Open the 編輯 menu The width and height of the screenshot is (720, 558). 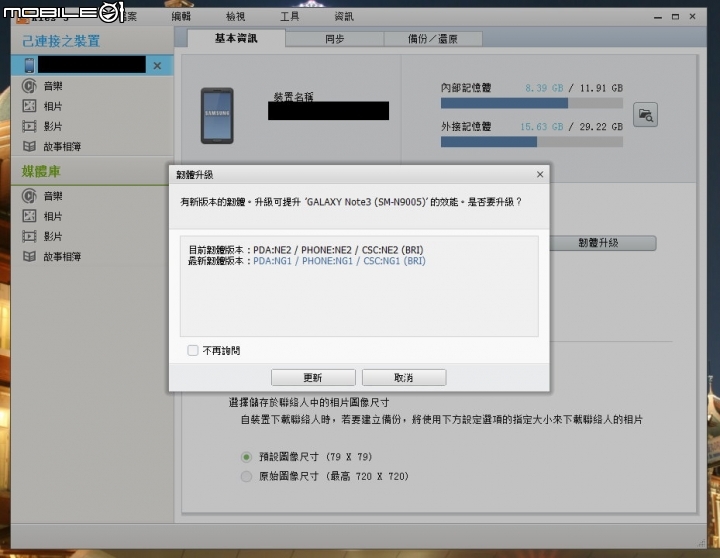pos(181,17)
